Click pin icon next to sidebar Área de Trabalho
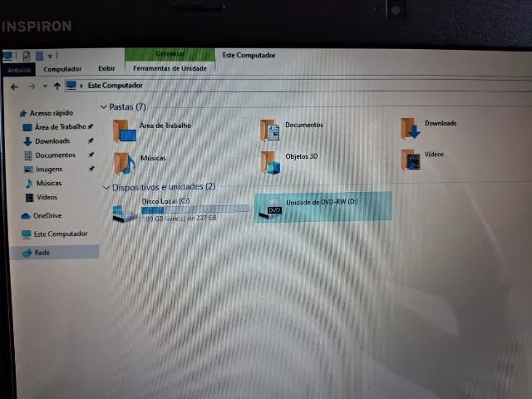 [x=91, y=126]
